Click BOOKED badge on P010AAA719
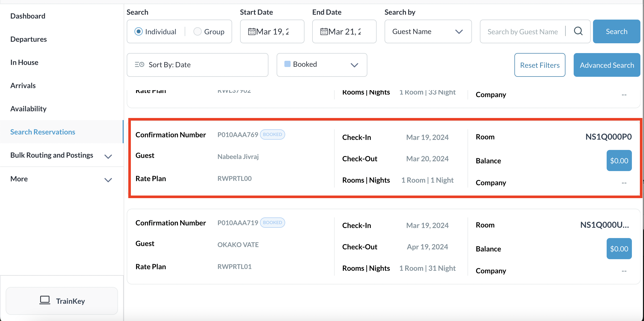The width and height of the screenshot is (644, 321). click(272, 223)
